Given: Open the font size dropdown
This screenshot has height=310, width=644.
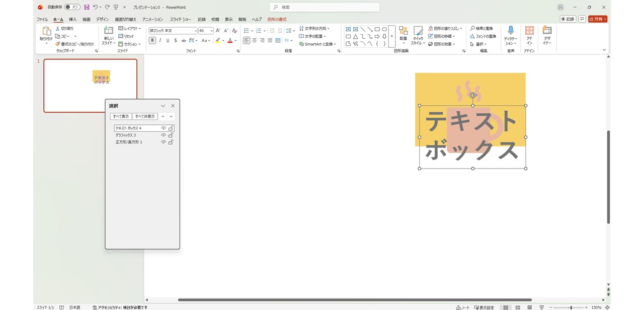Looking at the screenshot, I should click(x=211, y=31).
